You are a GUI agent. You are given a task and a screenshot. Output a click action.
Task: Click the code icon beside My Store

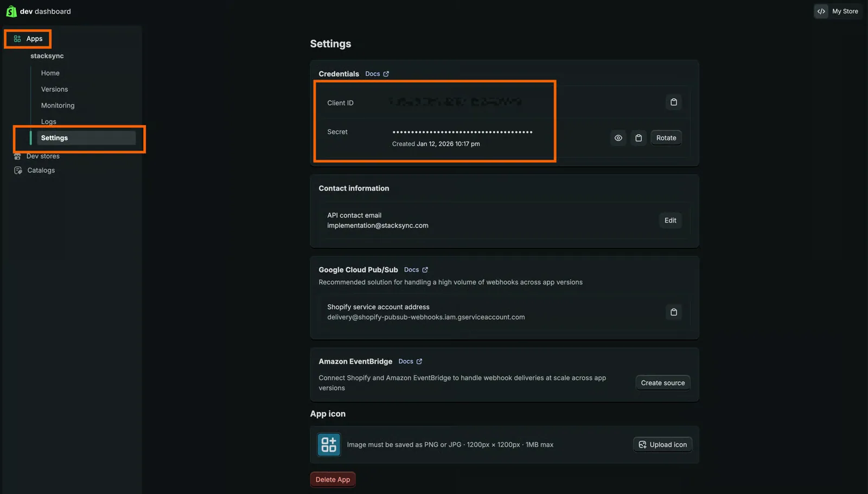[821, 11]
